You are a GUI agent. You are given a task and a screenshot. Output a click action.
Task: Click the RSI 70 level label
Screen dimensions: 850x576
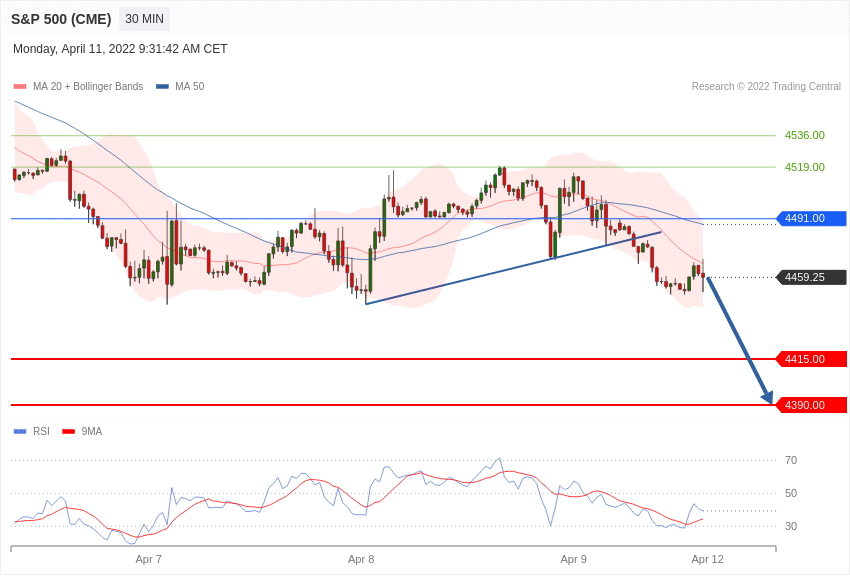pyautogui.click(x=791, y=460)
